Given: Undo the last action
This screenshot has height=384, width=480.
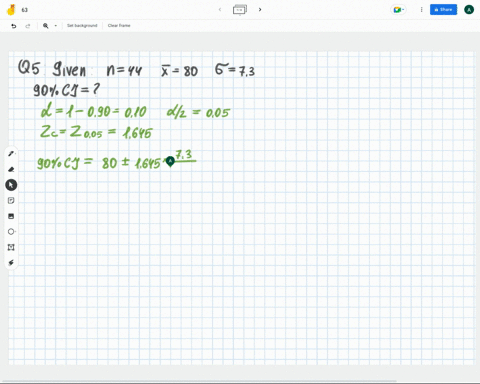Looking at the screenshot, I should (14, 26).
